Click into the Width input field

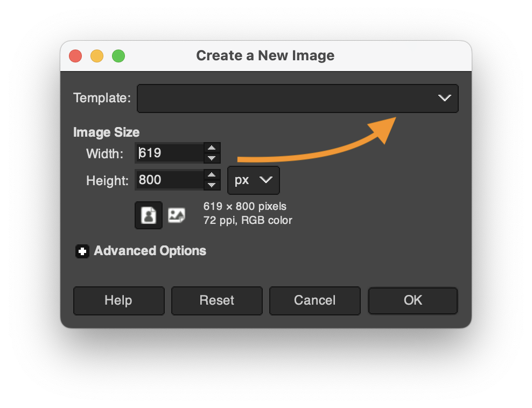170,153
